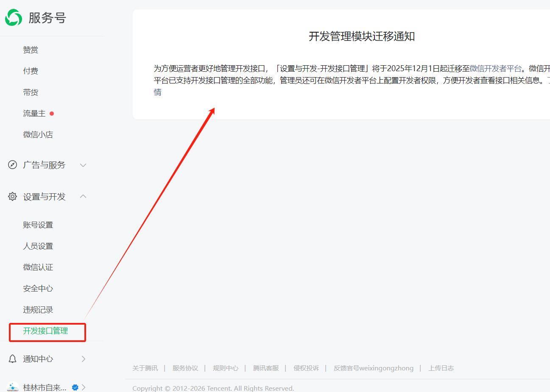This screenshot has width=550, height=392.
Task: Click the Copyright 2012-2026 Tencent text
Action: click(213, 388)
